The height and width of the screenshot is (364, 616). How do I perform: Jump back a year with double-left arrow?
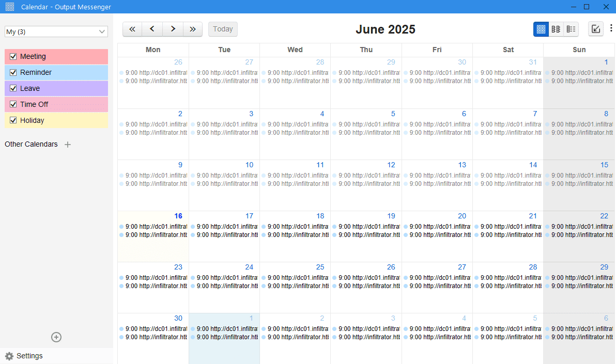pos(132,29)
